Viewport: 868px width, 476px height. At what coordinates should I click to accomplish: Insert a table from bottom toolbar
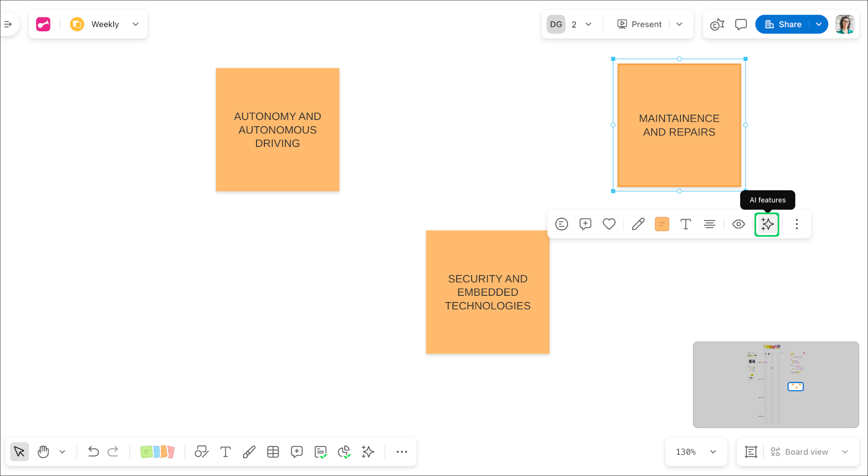point(273,452)
